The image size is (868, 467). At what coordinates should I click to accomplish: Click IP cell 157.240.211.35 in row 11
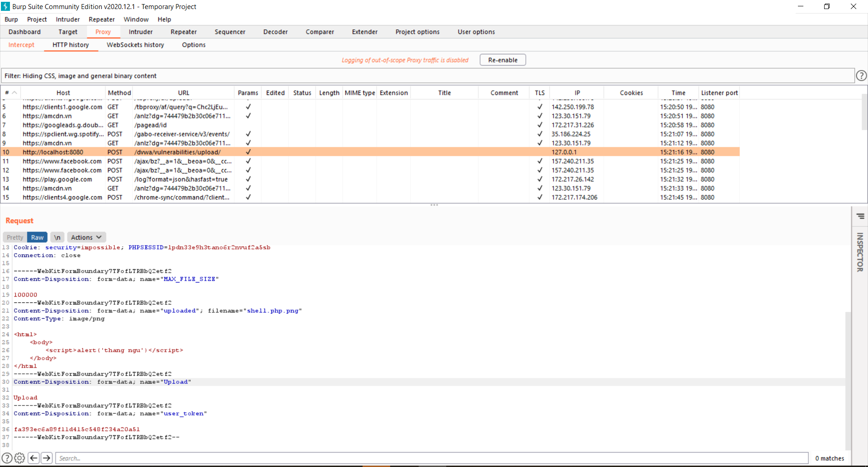(573, 161)
